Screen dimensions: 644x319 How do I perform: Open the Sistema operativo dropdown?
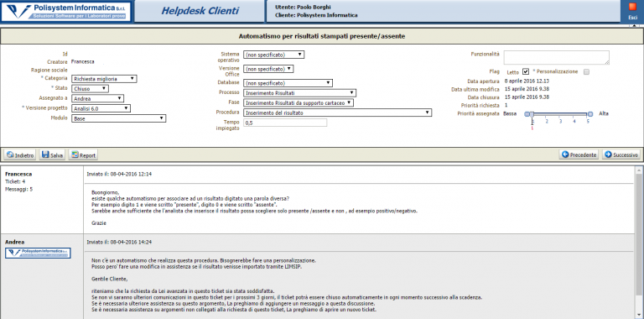[274, 55]
